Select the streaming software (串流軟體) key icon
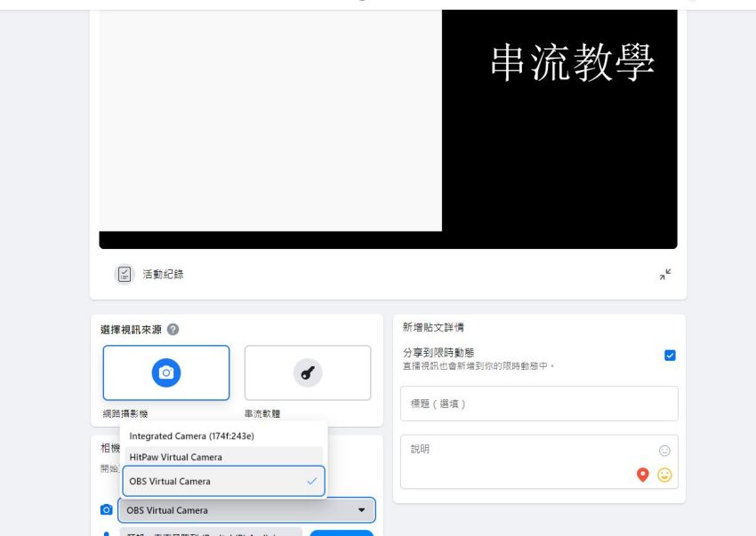 pyautogui.click(x=307, y=372)
